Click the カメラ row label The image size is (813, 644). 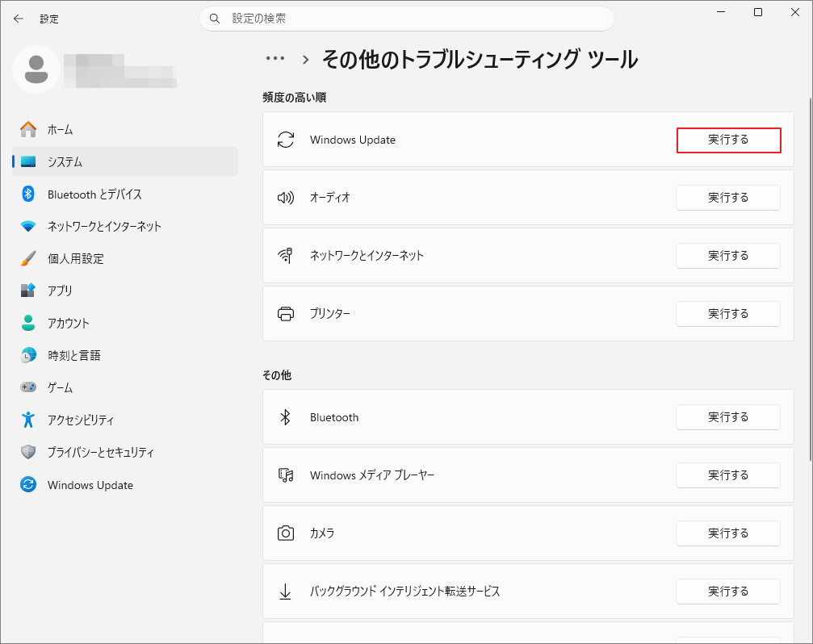pyautogui.click(x=322, y=533)
